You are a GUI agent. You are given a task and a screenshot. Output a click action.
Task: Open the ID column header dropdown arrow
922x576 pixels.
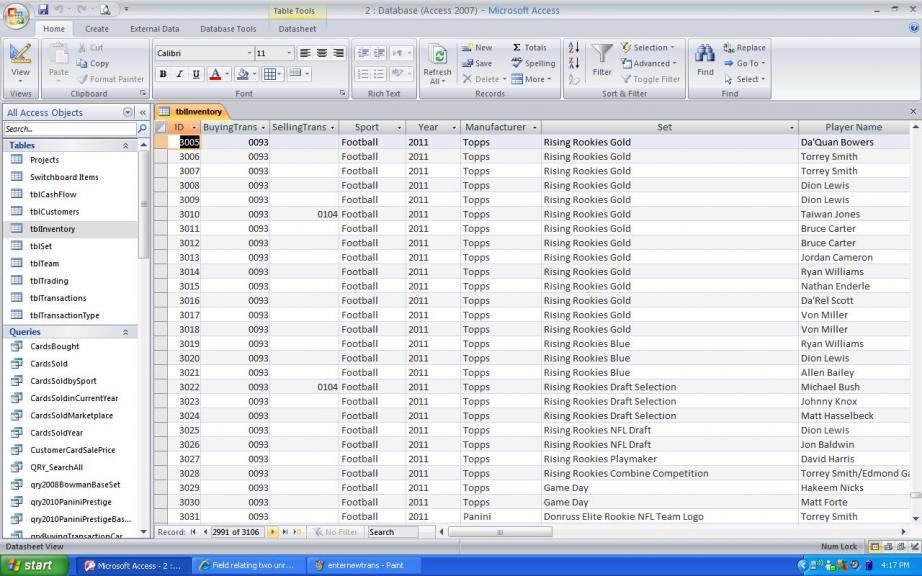pos(194,128)
